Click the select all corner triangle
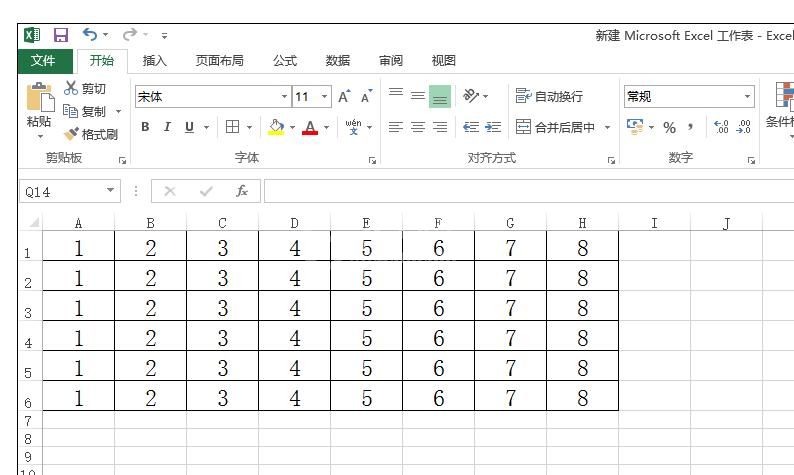Image resolution: width=794 pixels, height=475 pixels. (x=33, y=223)
